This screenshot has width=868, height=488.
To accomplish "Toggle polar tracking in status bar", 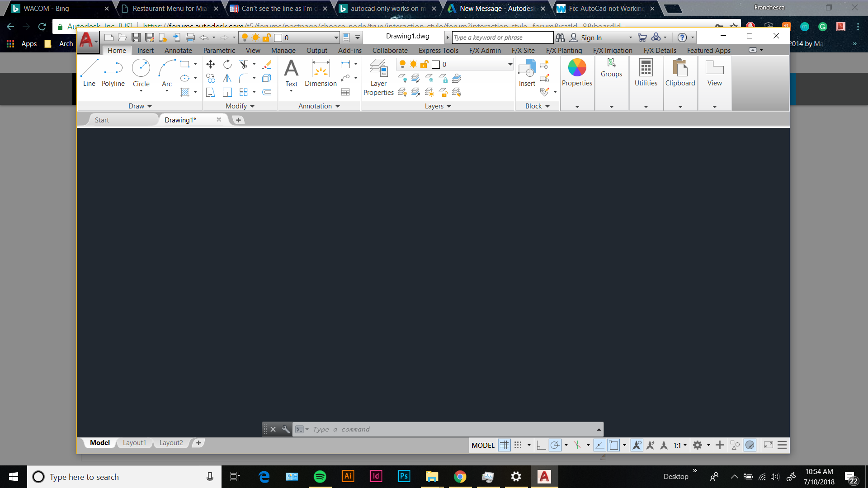I will point(555,445).
